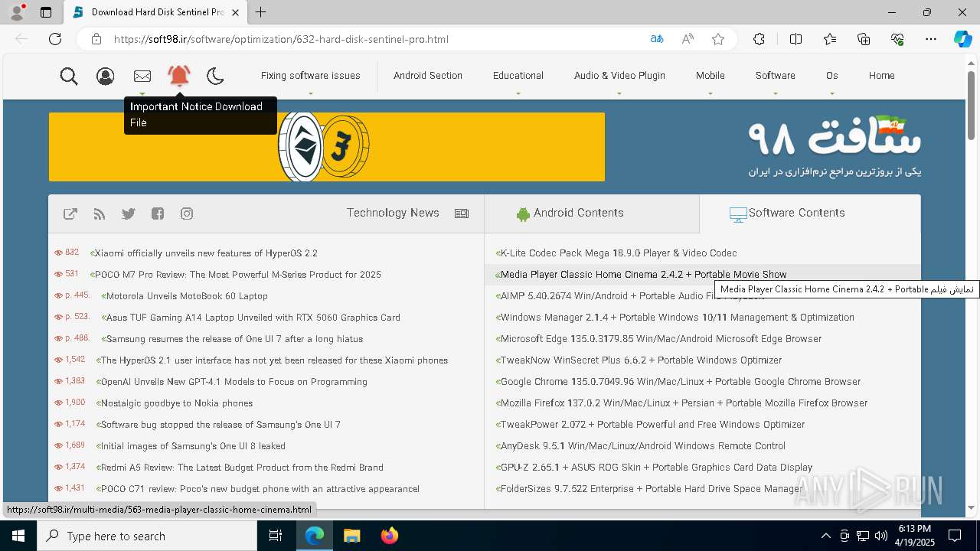Click the user account profile icon
The height and width of the screenshot is (551, 980).
[x=106, y=76]
